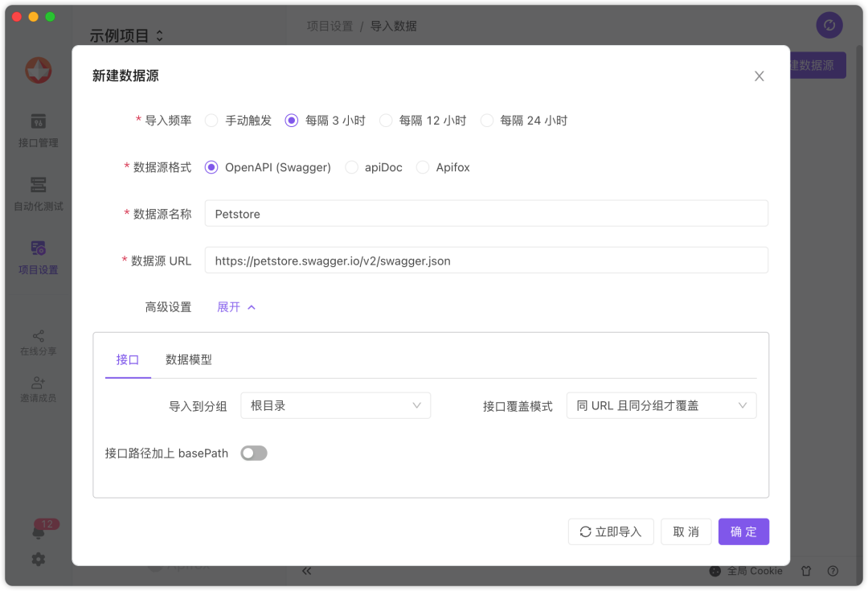Switch to the 接口 tab
This screenshot has width=868, height=591.
click(x=127, y=360)
